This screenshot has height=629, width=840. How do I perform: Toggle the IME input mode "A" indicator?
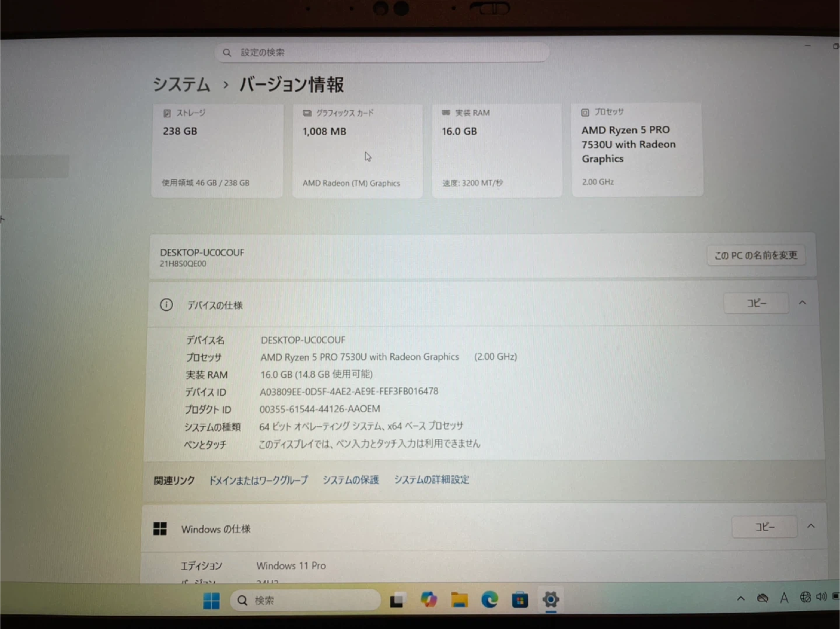(x=784, y=598)
